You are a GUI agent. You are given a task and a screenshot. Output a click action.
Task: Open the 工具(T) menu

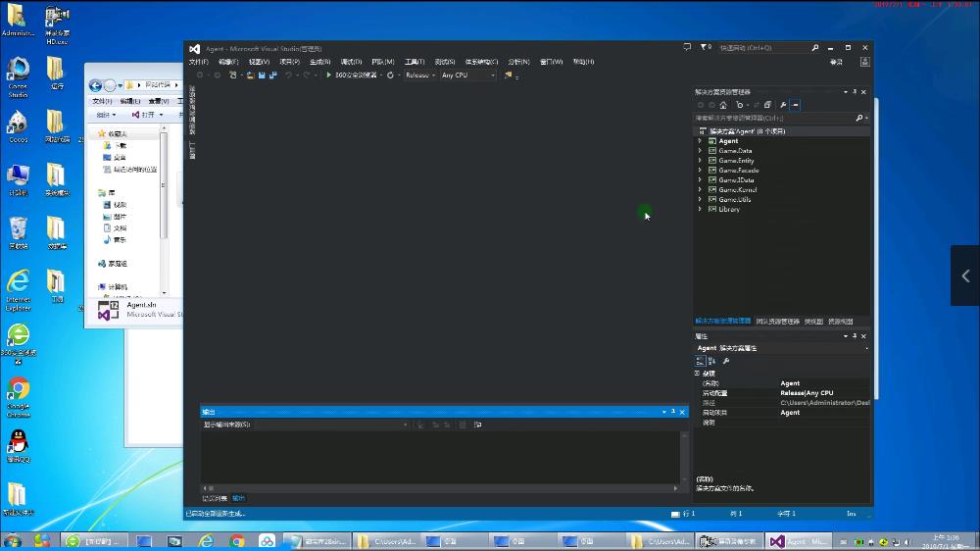coord(414,62)
